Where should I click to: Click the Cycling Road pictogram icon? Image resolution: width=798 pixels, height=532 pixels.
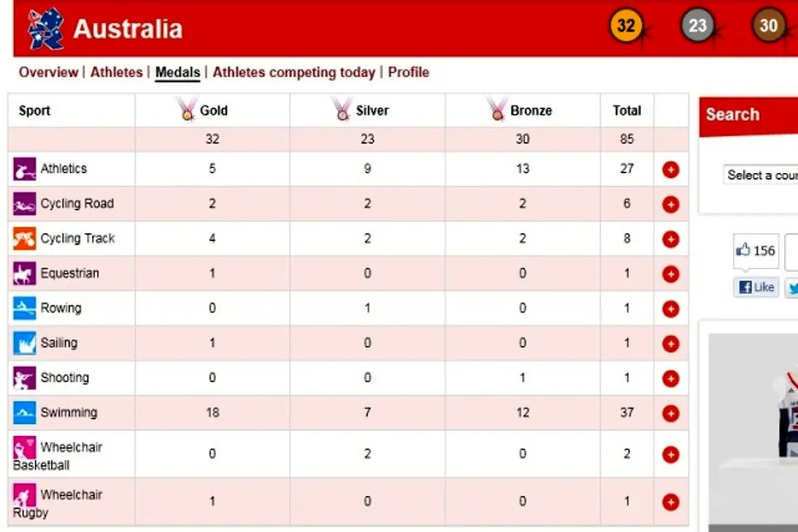[x=25, y=204]
